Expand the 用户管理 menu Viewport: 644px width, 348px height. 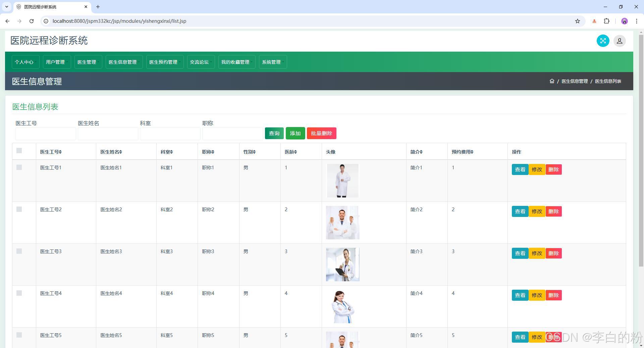pos(57,62)
